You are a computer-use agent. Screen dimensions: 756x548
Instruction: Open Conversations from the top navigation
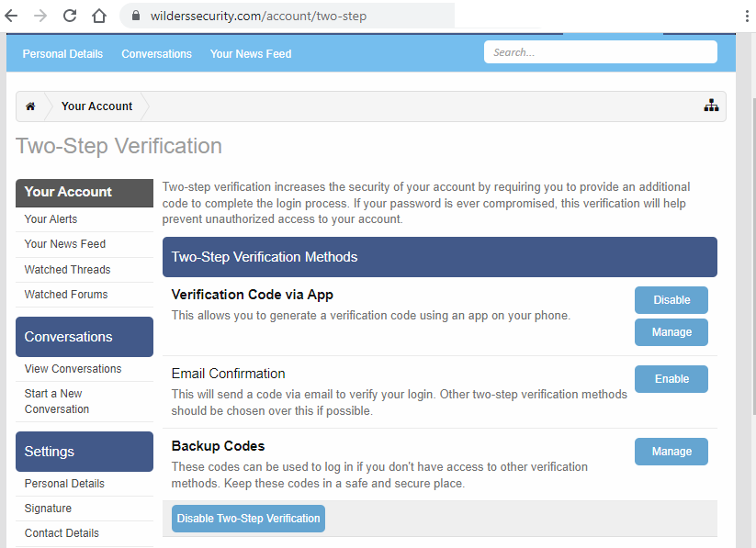tap(156, 53)
